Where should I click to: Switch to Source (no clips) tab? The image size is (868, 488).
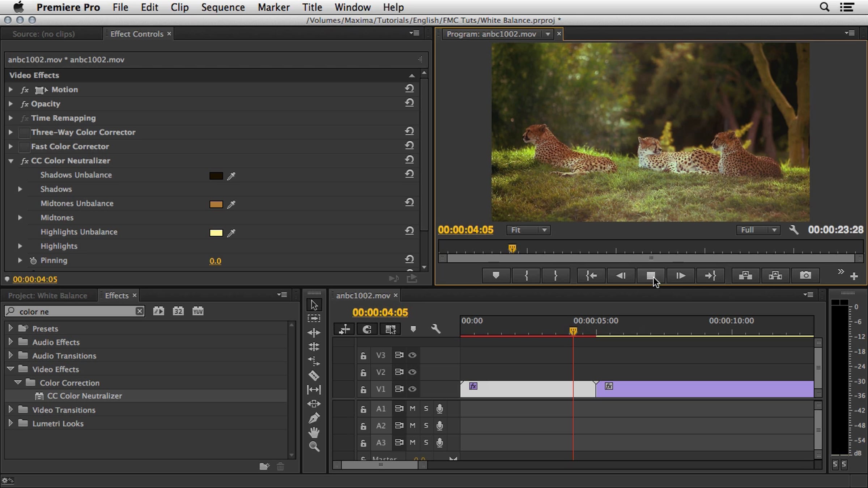point(44,34)
